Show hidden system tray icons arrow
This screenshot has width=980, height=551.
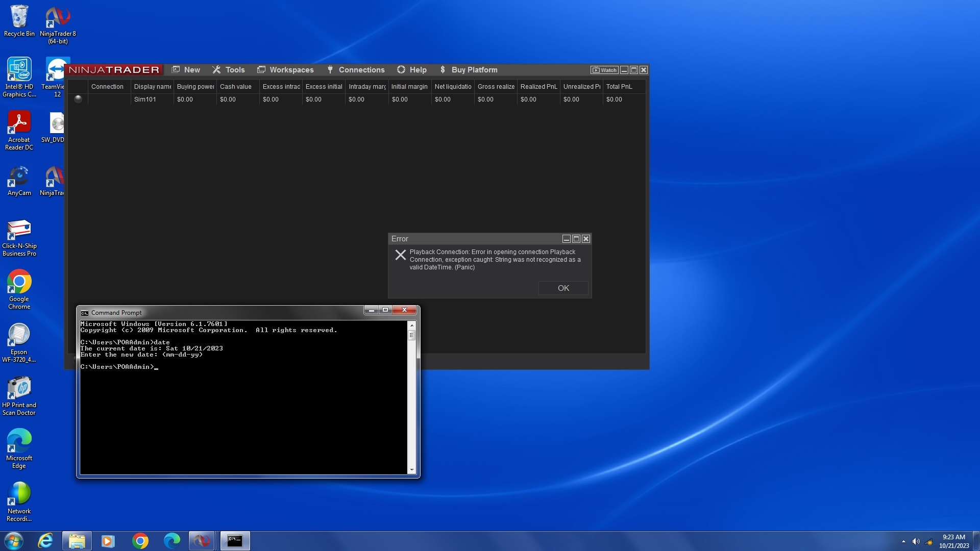tap(903, 541)
